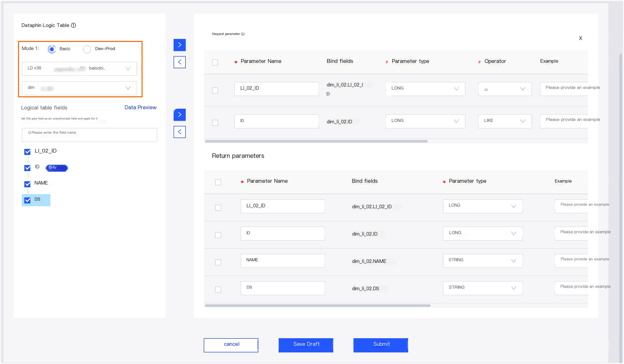Click the info icon beside Dataphin Logic Table
Viewport: 624px width, 364px height.
[73, 25]
